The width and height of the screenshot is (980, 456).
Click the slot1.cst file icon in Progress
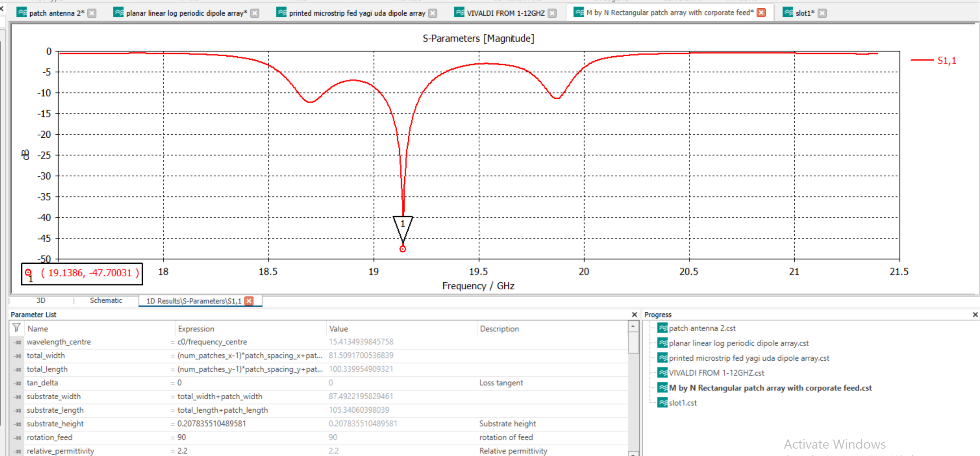click(x=662, y=403)
